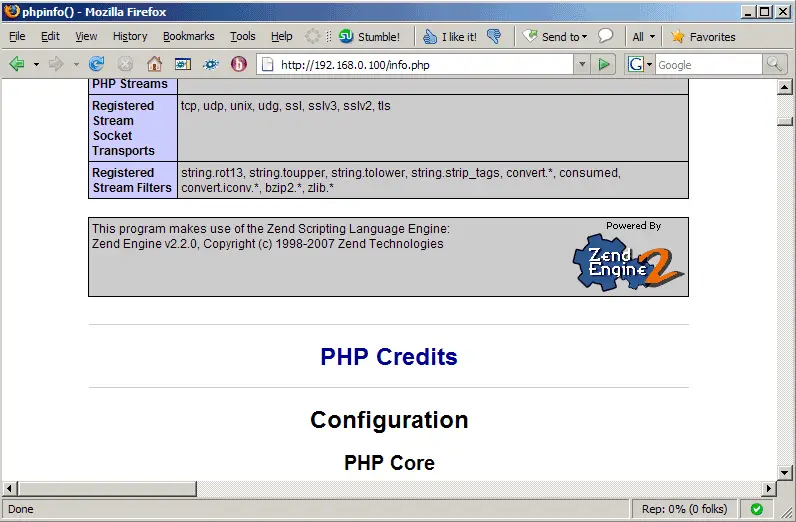796x522 pixels.
Task: Click the vertical scrollbar down arrow
Action: tap(785, 473)
